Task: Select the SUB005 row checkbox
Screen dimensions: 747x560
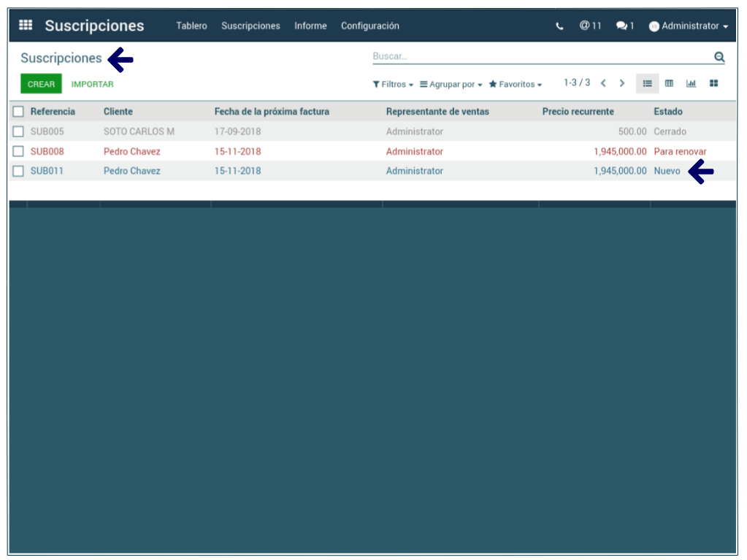Action: tap(18, 132)
